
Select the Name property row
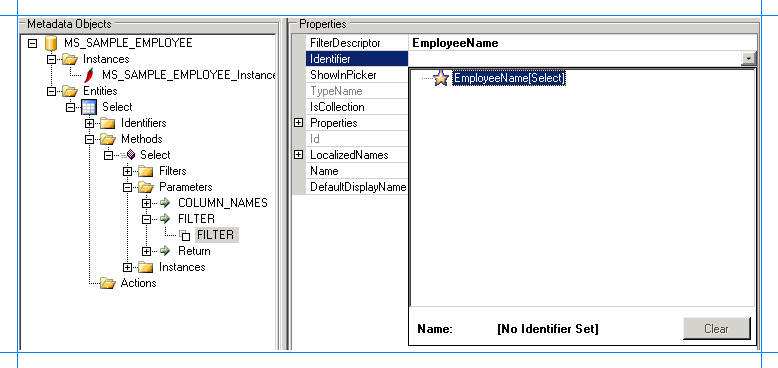pos(356,171)
